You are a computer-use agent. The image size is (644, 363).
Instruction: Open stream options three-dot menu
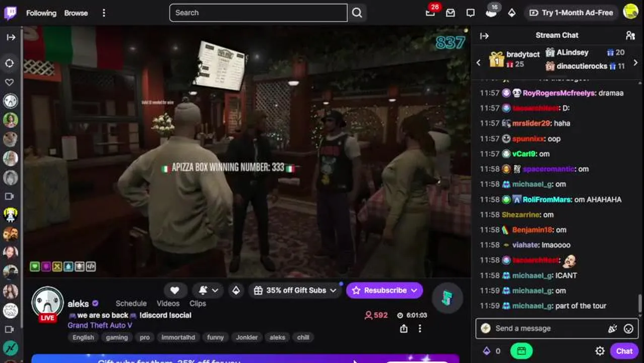tap(420, 329)
